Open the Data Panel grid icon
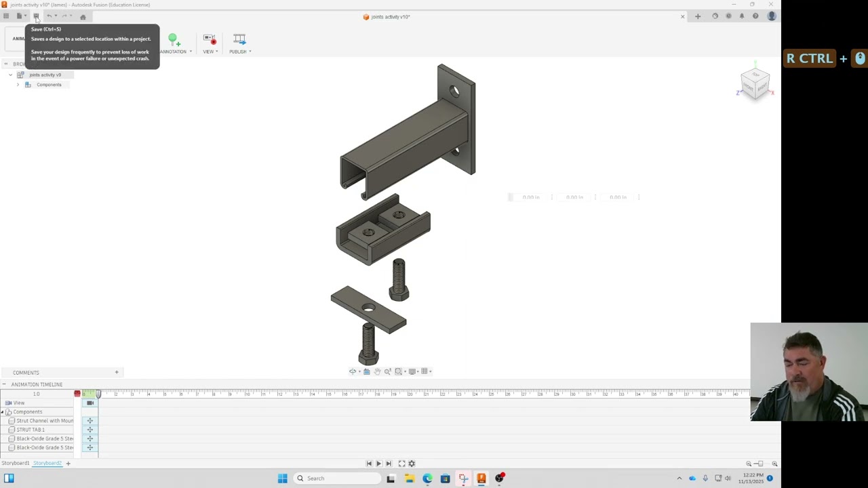Viewport: 868px width, 488px height. click(6, 16)
